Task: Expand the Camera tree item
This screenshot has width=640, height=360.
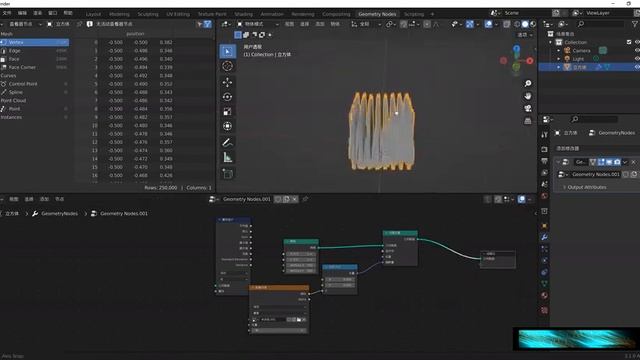Action: [x=559, y=51]
